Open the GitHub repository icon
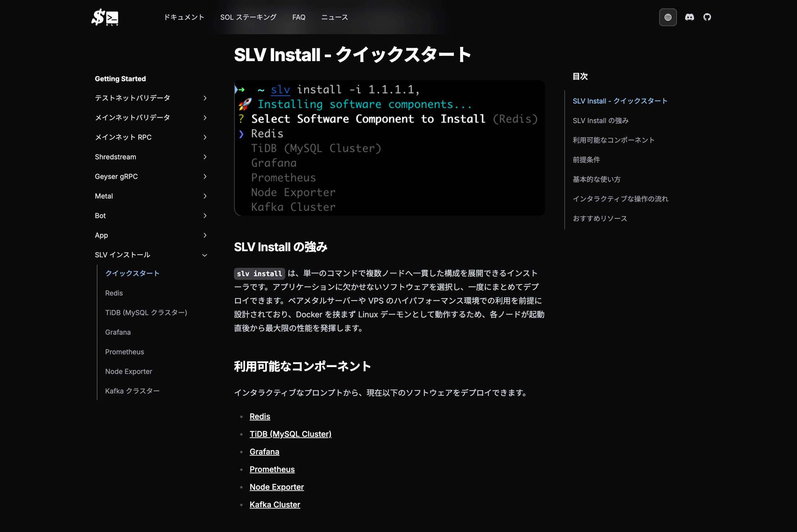This screenshot has height=532, width=797. click(x=707, y=17)
